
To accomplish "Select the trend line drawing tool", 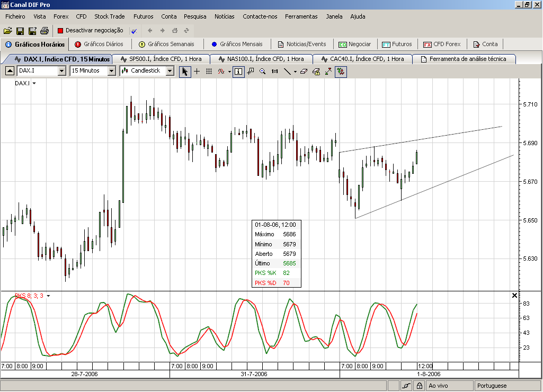I will 287,72.
